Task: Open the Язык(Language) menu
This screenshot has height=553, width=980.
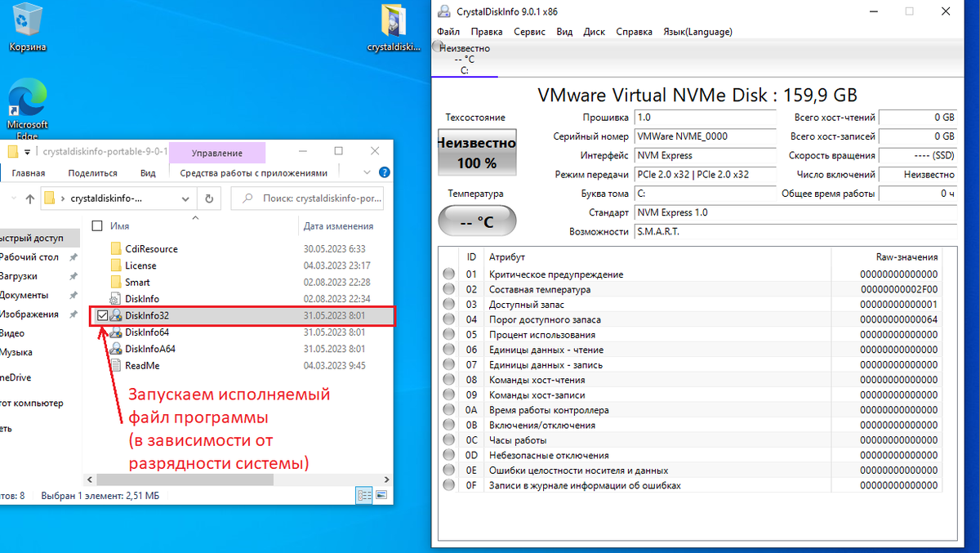Action: (697, 32)
